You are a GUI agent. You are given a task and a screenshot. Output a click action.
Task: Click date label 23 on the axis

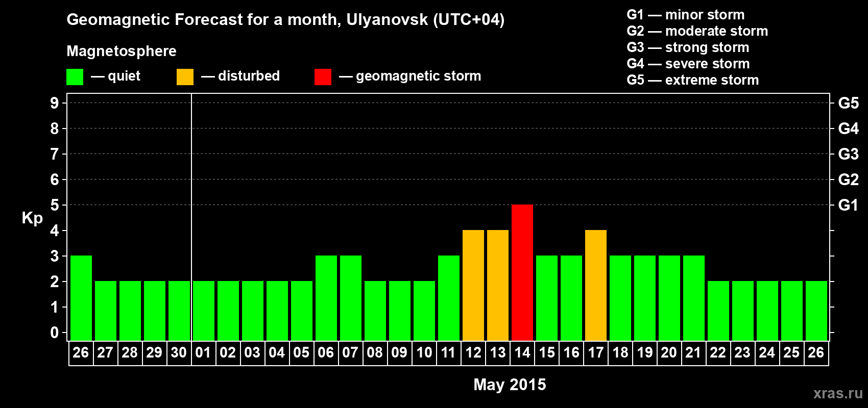(x=742, y=353)
